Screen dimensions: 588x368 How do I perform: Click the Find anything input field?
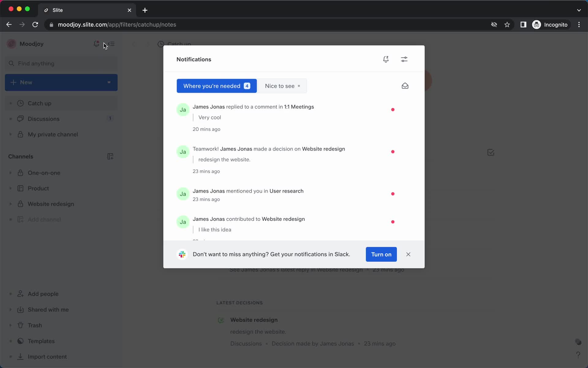[x=61, y=63]
